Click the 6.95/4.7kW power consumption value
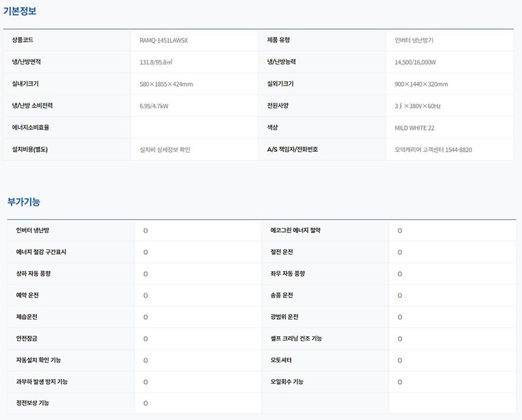Viewport: 522px width, 420px height. coord(154,106)
